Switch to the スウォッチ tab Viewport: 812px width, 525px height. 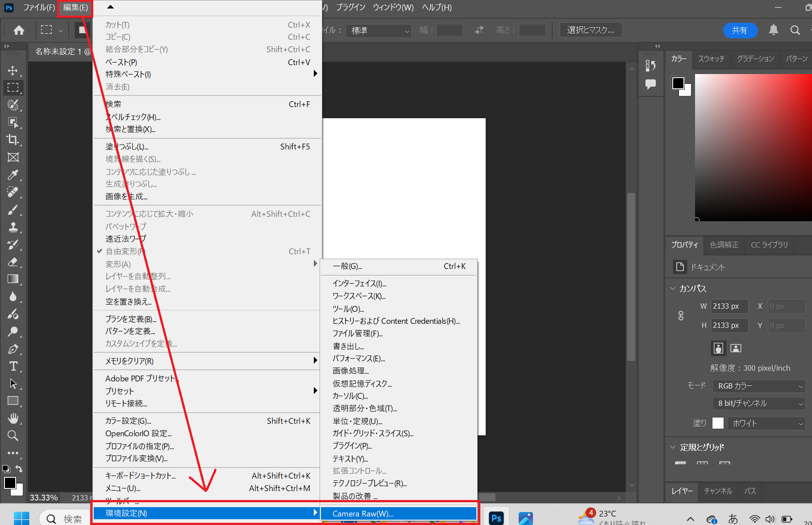[x=711, y=59]
